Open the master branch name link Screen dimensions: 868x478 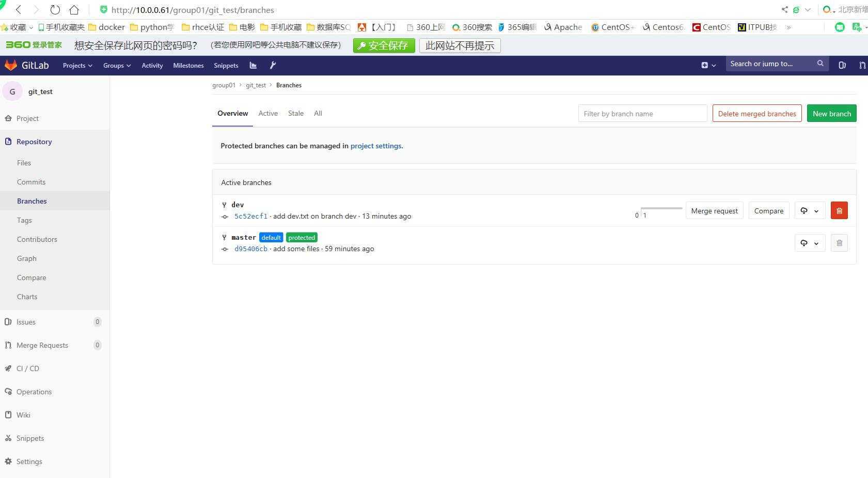point(244,237)
